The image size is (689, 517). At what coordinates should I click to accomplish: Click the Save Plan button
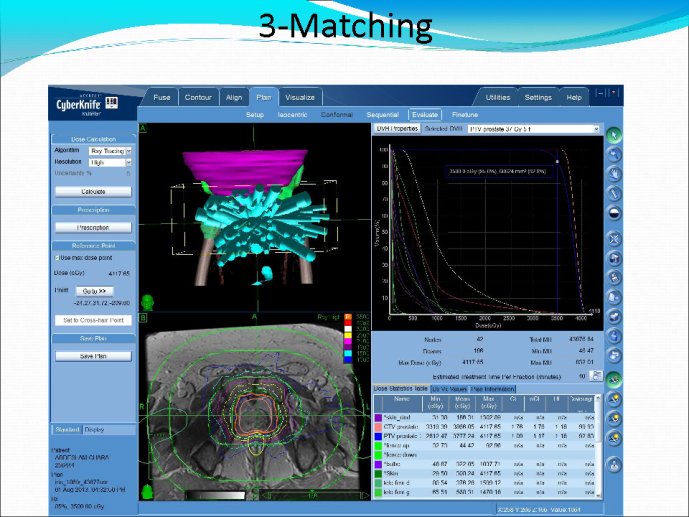[x=93, y=356]
